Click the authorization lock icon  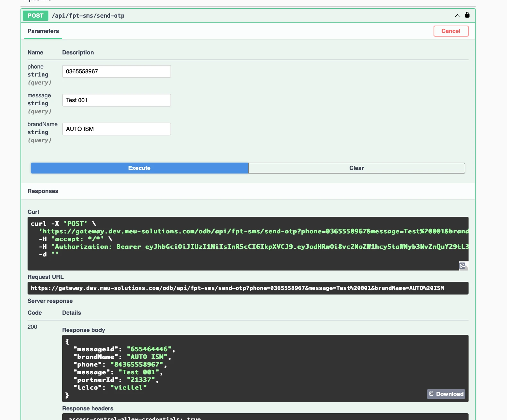coord(467,15)
